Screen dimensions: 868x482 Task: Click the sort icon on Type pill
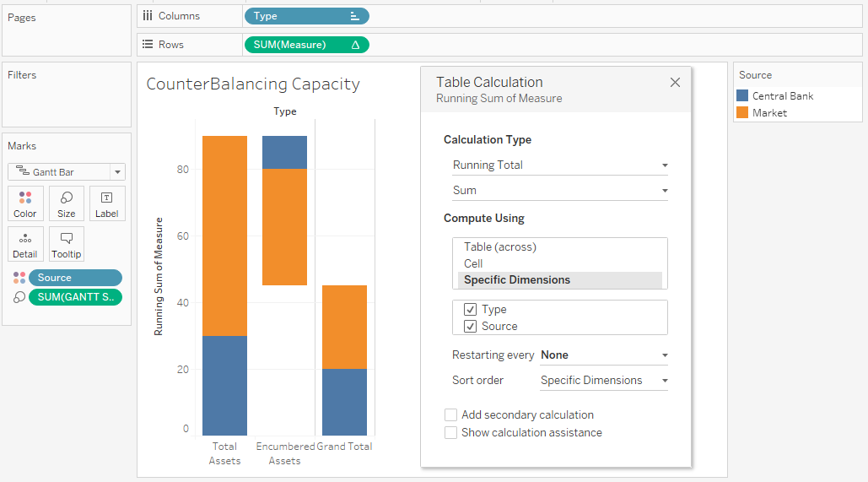tap(354, 16)
